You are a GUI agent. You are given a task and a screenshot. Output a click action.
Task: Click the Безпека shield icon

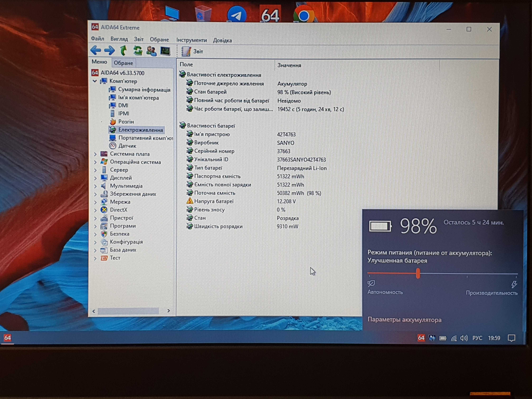click(104, 234)
